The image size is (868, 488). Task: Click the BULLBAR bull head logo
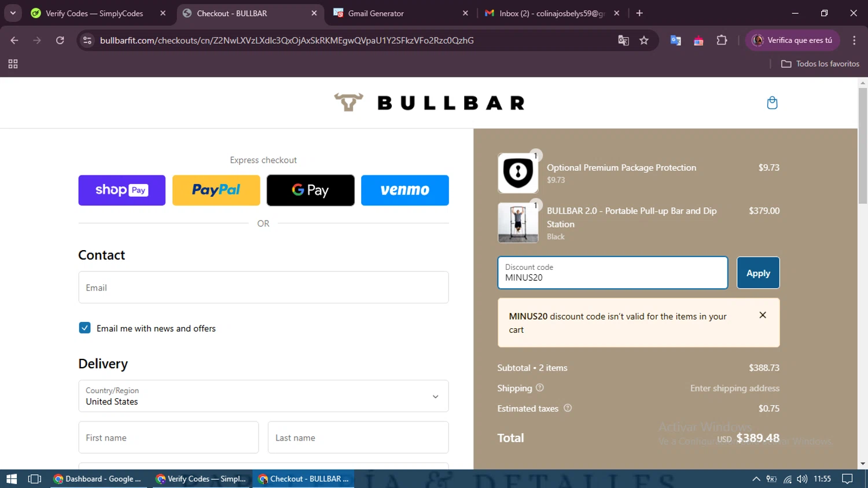[348, 102]
